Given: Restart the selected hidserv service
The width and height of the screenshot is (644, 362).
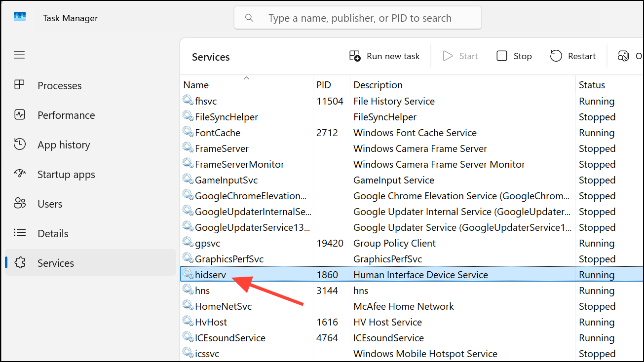Looking at the screenshot, I should coord(573,56).
